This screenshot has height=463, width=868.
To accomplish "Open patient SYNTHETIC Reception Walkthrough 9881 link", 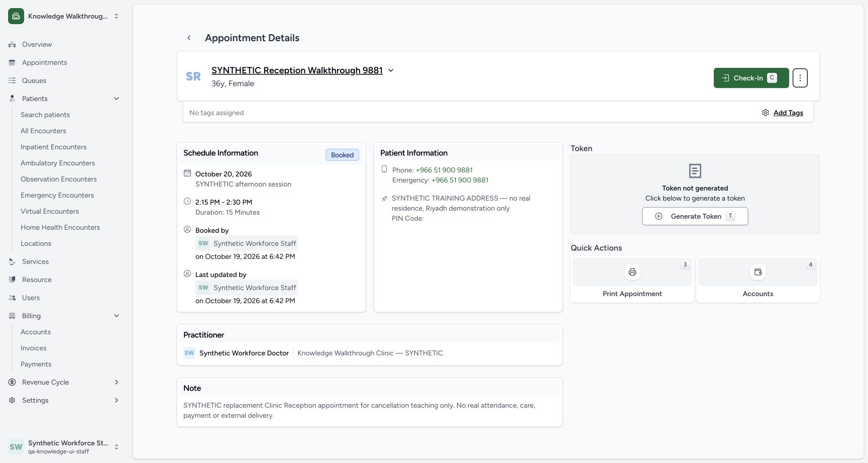I will pos(297,70).
